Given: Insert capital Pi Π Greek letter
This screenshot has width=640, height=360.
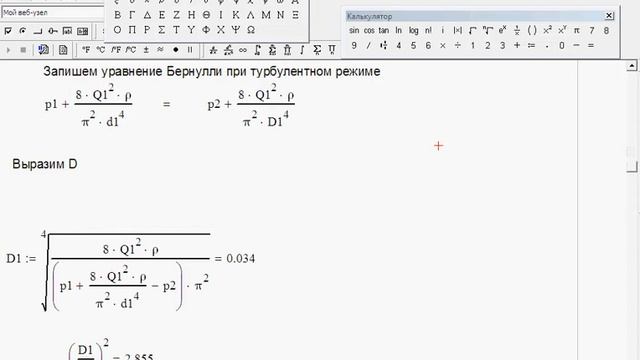Looking at the screenshot, I should pos(132,30).
